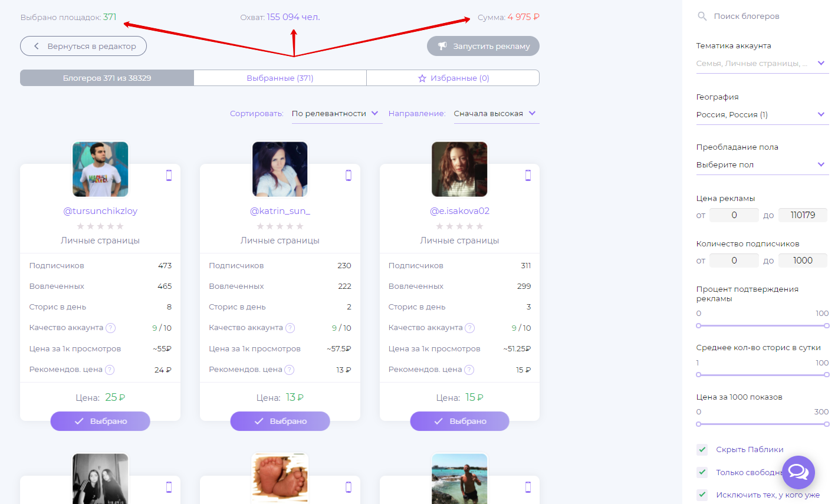Viewport: 838px width, 504px height.
Task: Click Цена: 15 ₽ on @e.isakova02 card
Action: [x=459, y=397]
